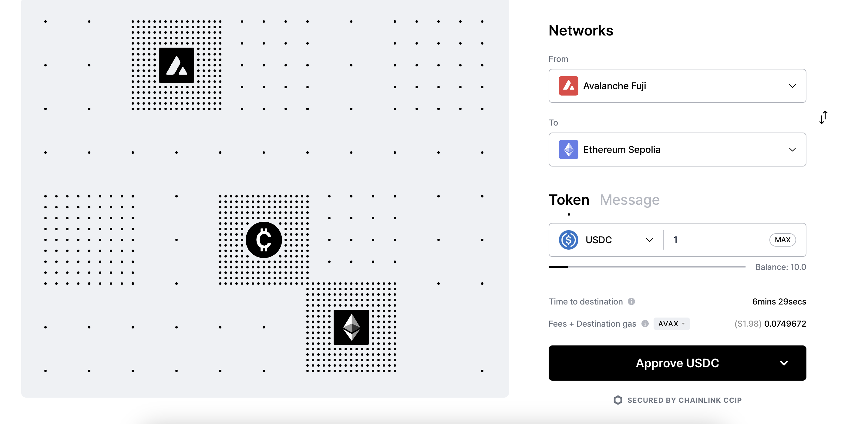868x424 pixels.
Task: Click the USDC coin icon on the map
Action: click(x=264, y=240)
